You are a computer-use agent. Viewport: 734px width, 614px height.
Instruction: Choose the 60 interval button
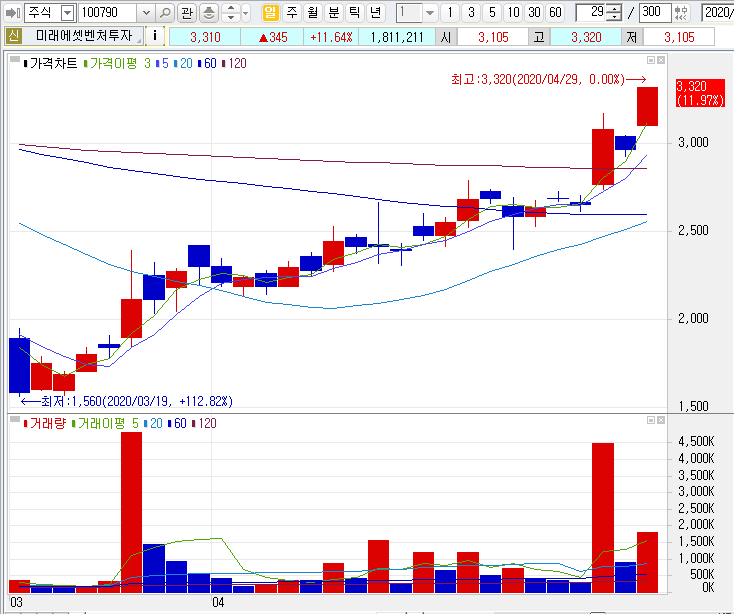coord(555,13)
